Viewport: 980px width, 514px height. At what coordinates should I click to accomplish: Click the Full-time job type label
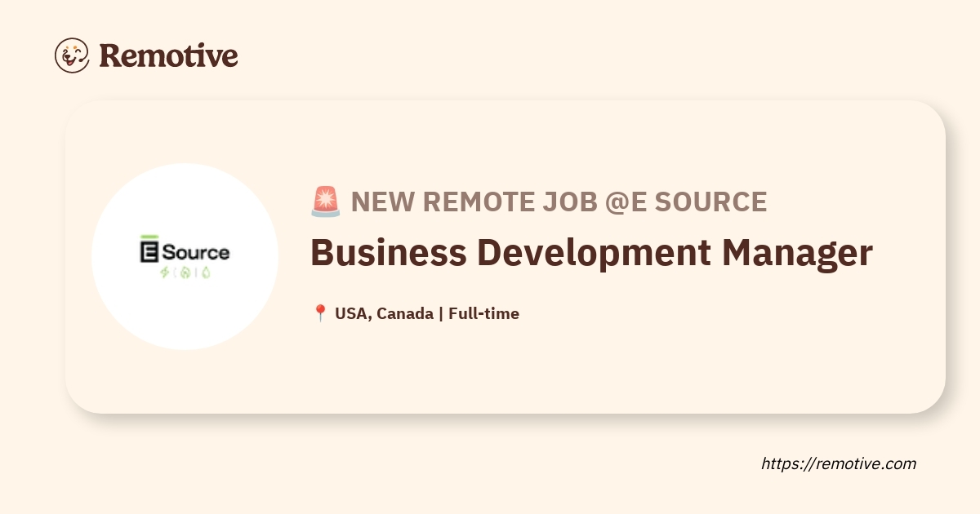tap(483, 313)
